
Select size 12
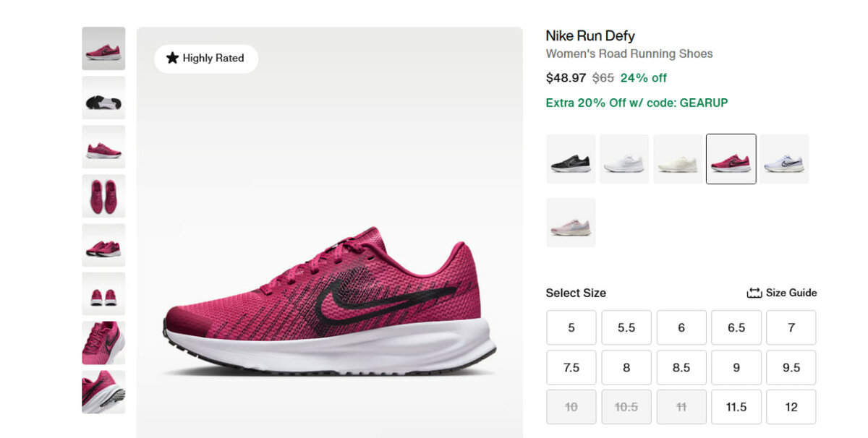(791, 407)
